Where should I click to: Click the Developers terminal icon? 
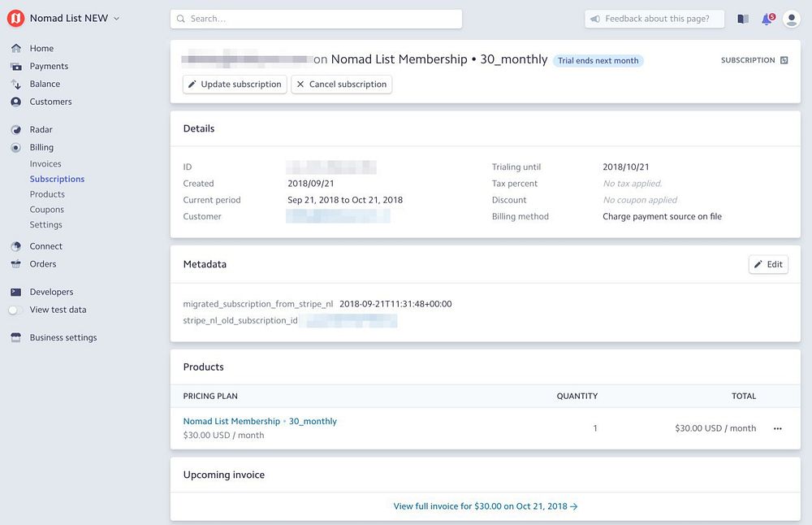[16, 293]
